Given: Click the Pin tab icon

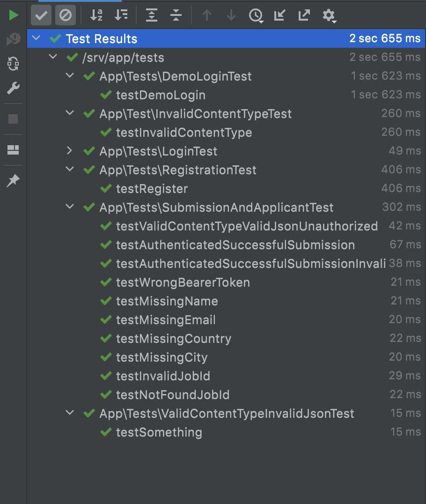Looking at the screenshot, I should (x=14, y=181).
